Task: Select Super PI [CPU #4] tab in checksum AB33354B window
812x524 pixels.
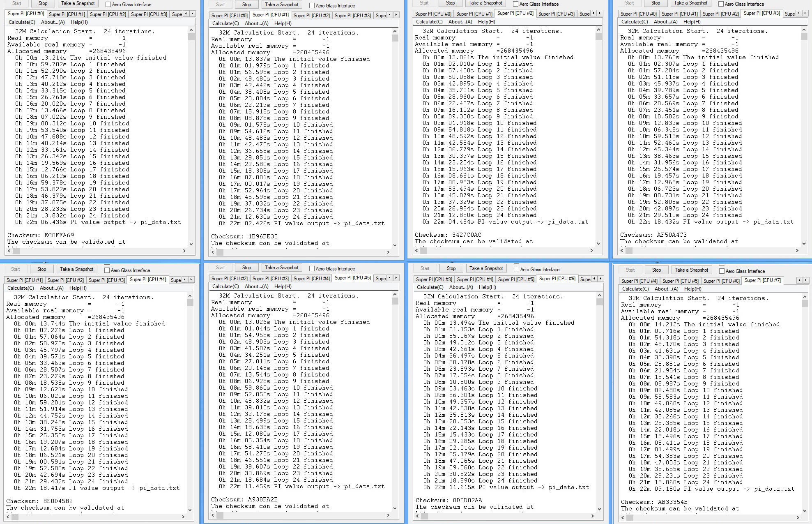Action: click(639, 281)
